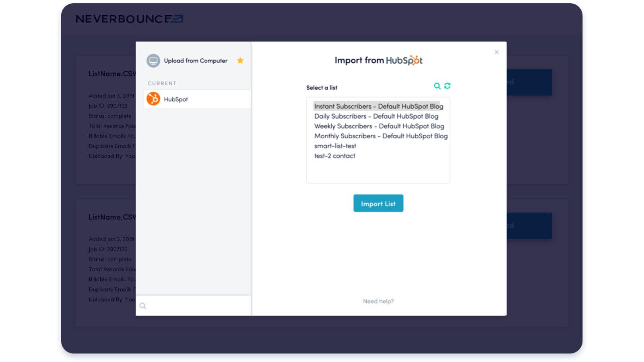Select Instant Subscribers - Default HubSpot Blog
Image resolution: width=644 pixels, height=362 pixels.
coord(378,106)
